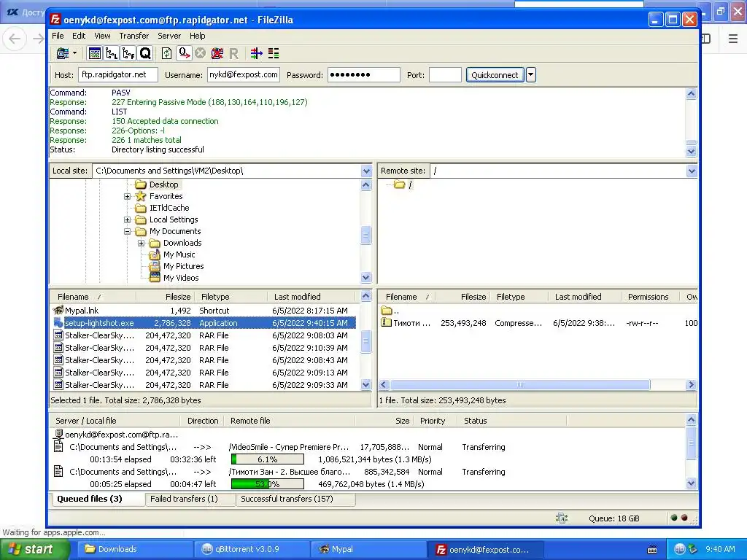Viewport: 747px width, 560px height.
Task: Select the remote root folder icon
Action: [x=399, y=184]
